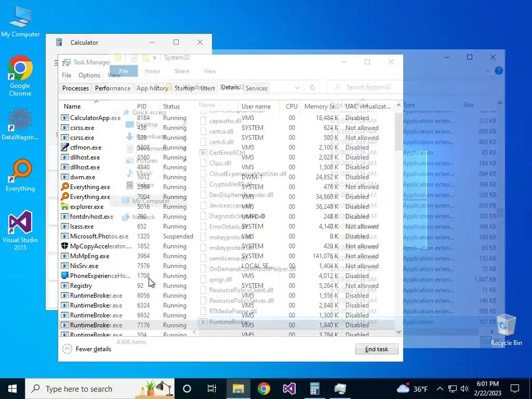Switch to the App history tab

click(152, 88)
